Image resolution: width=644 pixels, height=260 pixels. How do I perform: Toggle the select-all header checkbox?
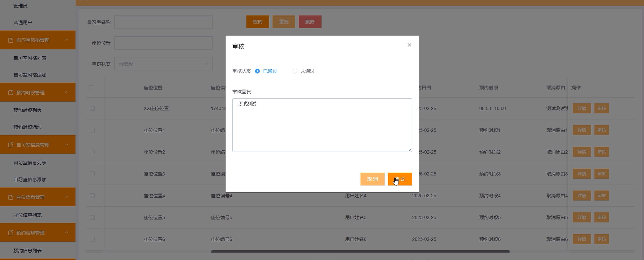pyautogui.click(x=91, y=87)
